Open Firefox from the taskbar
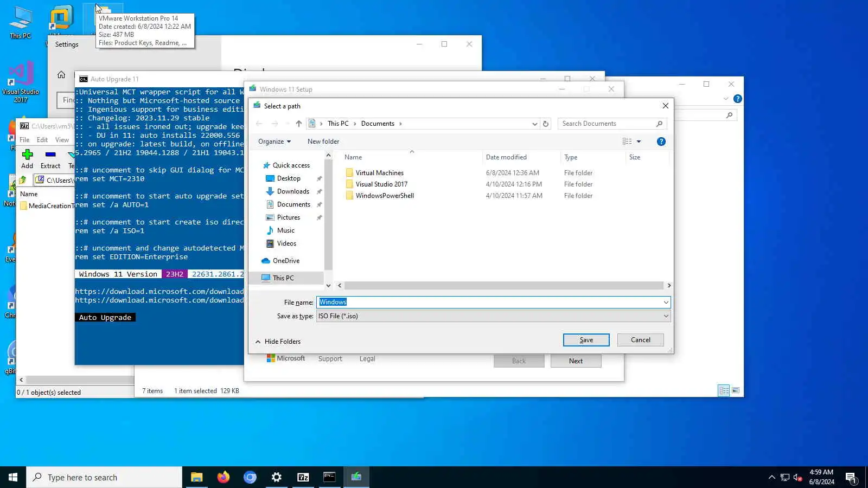868x488 pixels. point(223,477)
